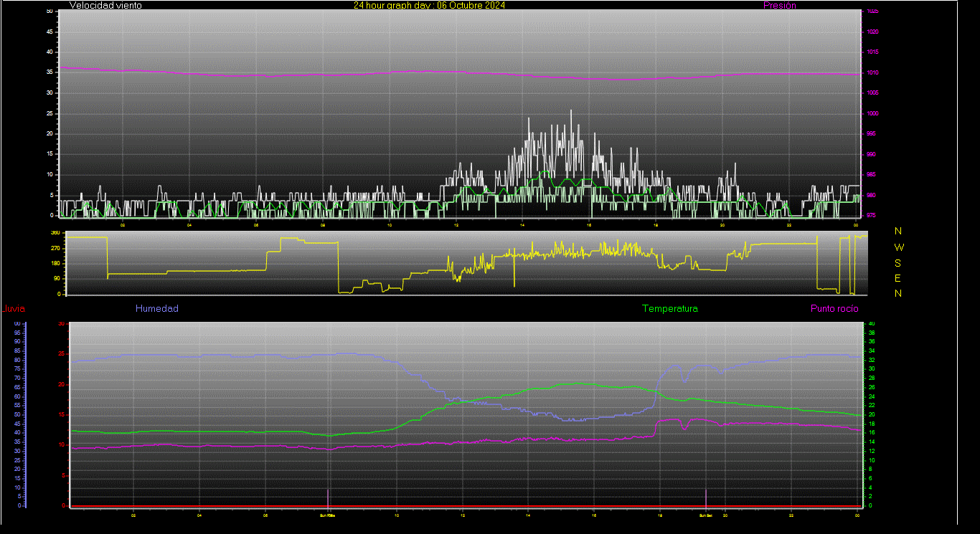
Task: Click the 'Velocidad viento' chart label
Action: 105,5
